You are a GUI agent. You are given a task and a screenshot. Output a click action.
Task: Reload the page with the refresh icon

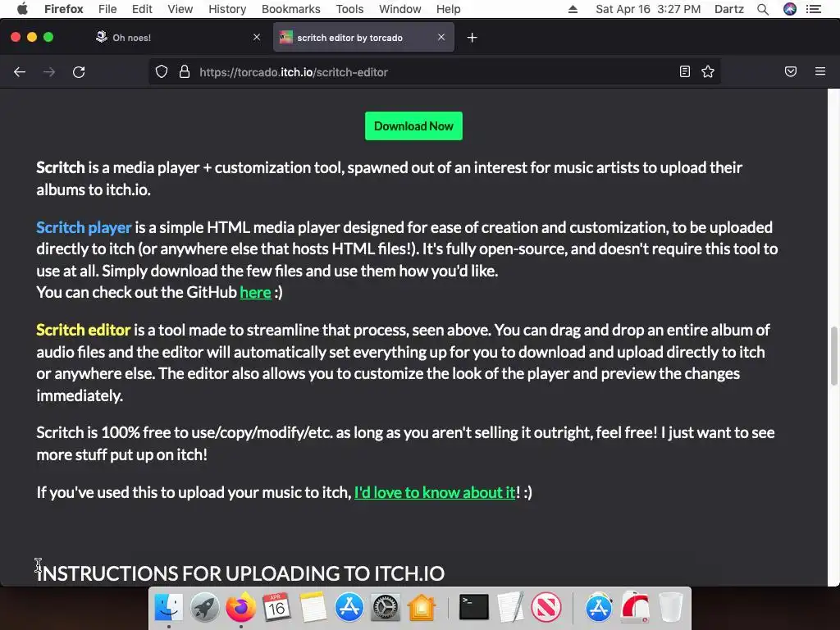tap(79, 72)
